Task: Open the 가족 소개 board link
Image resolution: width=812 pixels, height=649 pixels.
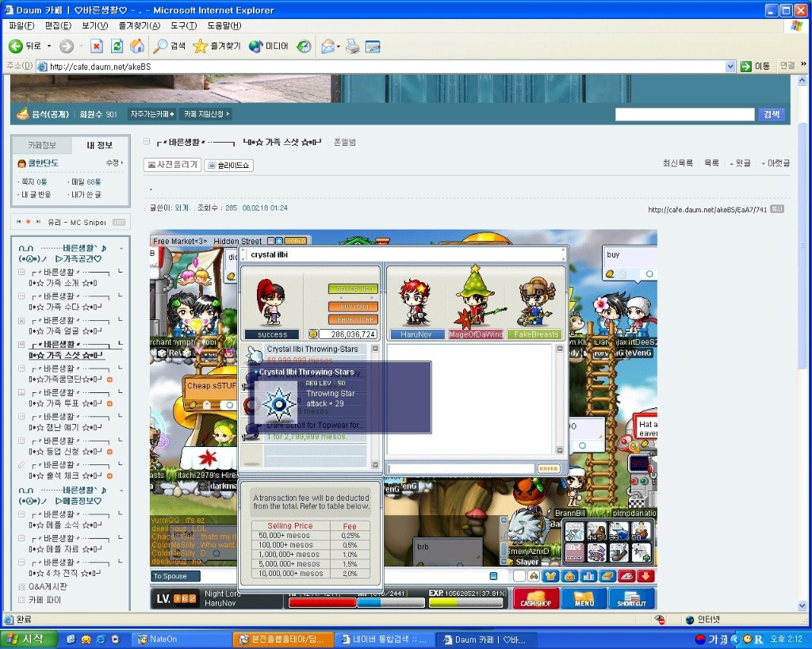Action: point(63,283)
